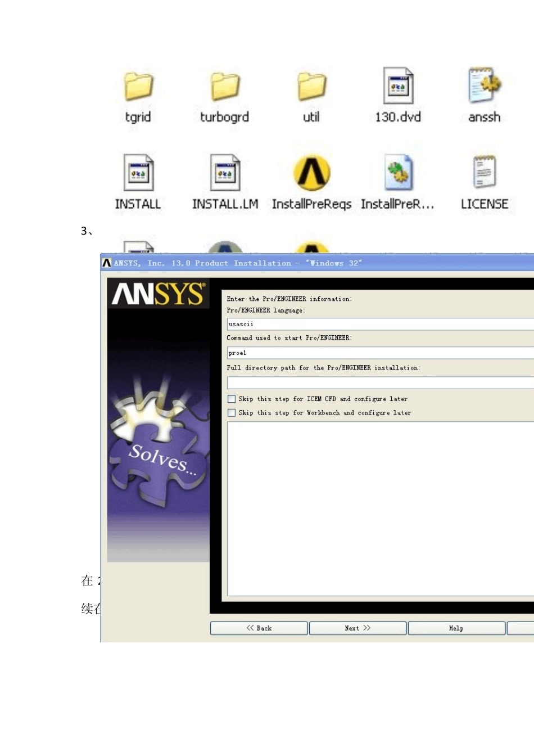Click the 'Pro/ENGINEER language:' label
This screenshot has height=756, width=534.
(266, 310)
